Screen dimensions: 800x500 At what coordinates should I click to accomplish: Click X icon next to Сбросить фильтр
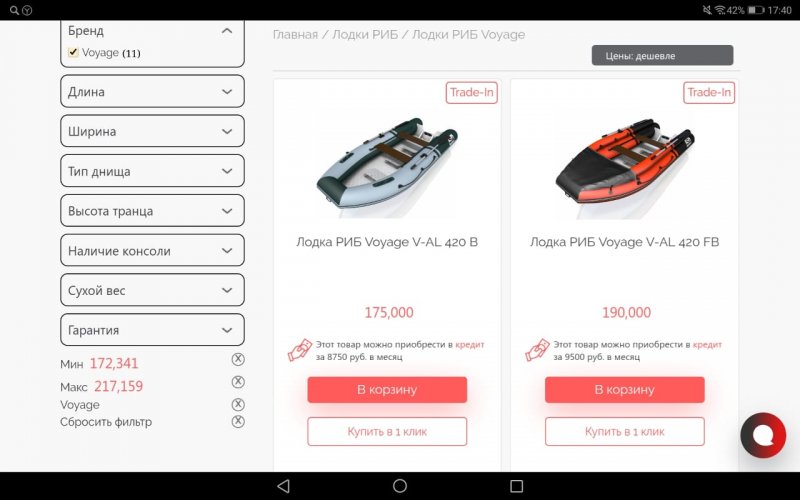pos(238,421)
